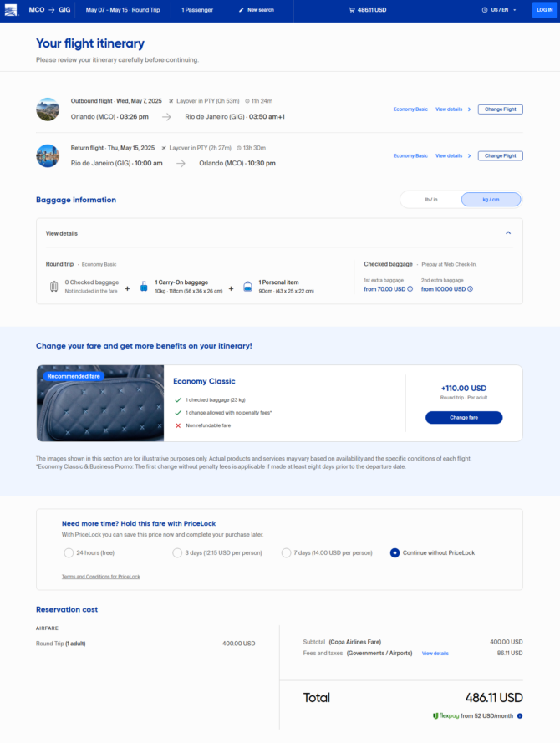The width and height of the screenshot is (560, 743).
Task: Click May 07 - May 15 Round Trip header item
Action: (123, 10)
